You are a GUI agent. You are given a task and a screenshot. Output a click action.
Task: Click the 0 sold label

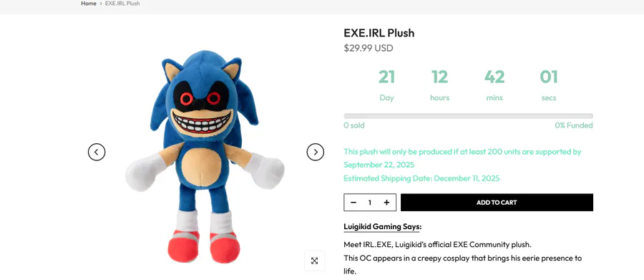coord(354,125)
